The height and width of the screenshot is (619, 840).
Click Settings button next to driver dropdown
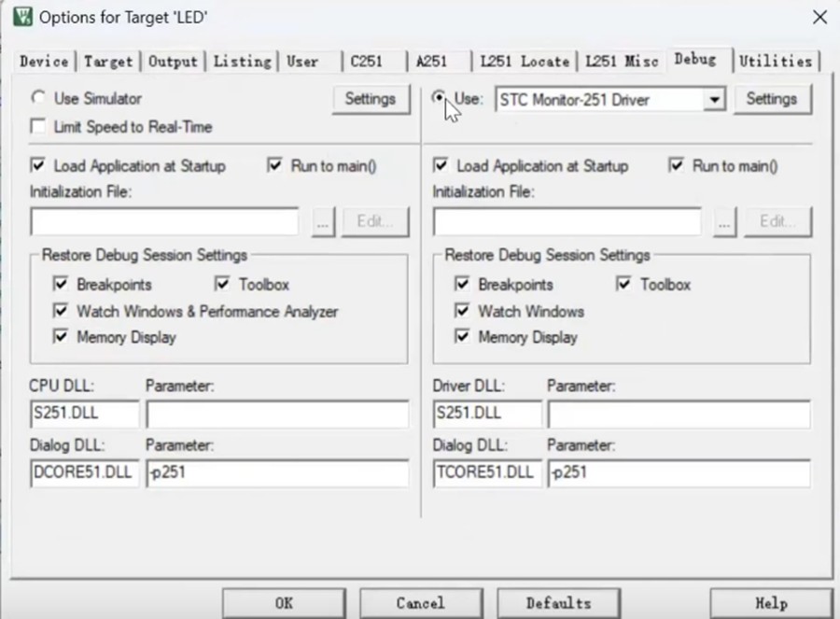[x=772, y=99]
